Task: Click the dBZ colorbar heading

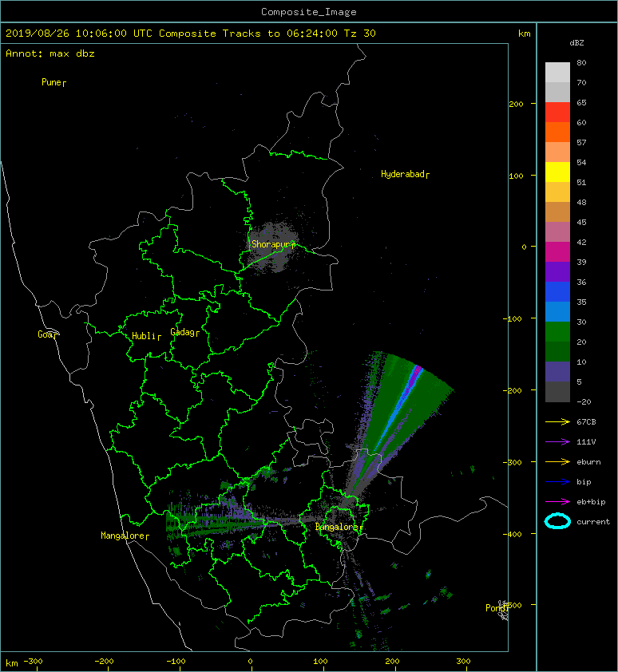Action: pos(576,43)
